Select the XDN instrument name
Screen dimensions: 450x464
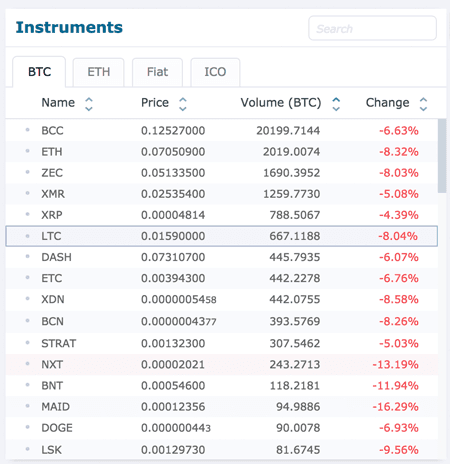pos(53,299)
